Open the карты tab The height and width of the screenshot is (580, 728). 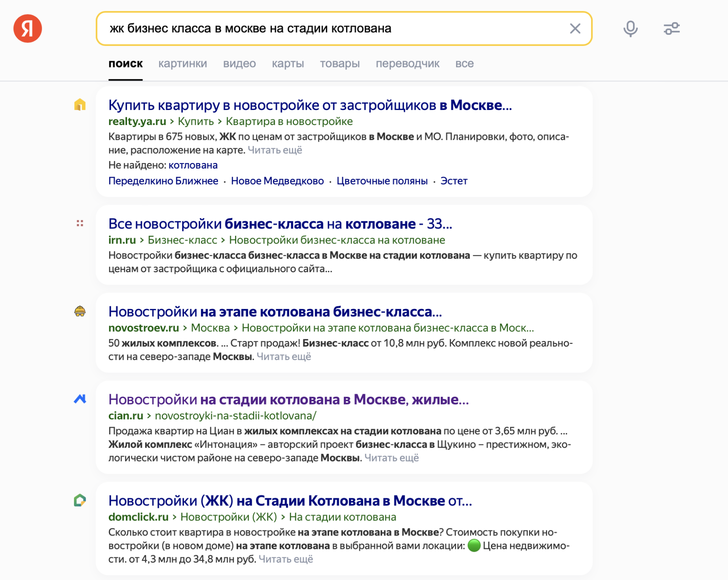coord(288,64)
